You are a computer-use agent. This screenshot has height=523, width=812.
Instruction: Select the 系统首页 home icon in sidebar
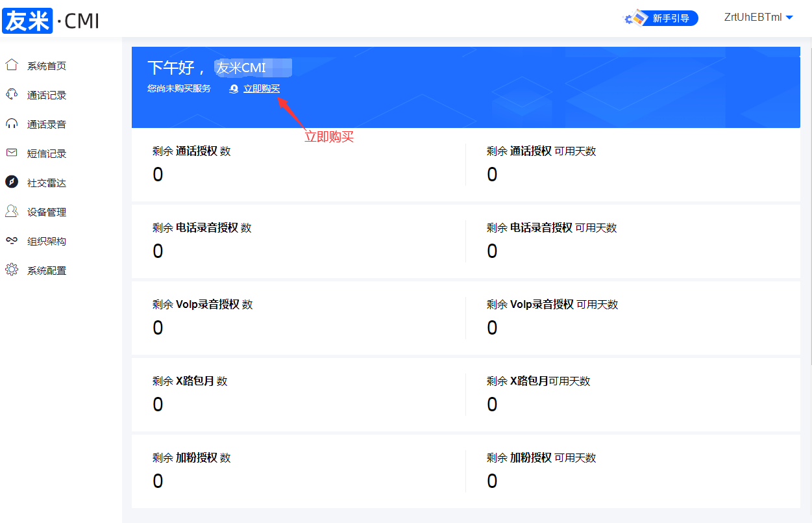[11, 64]
